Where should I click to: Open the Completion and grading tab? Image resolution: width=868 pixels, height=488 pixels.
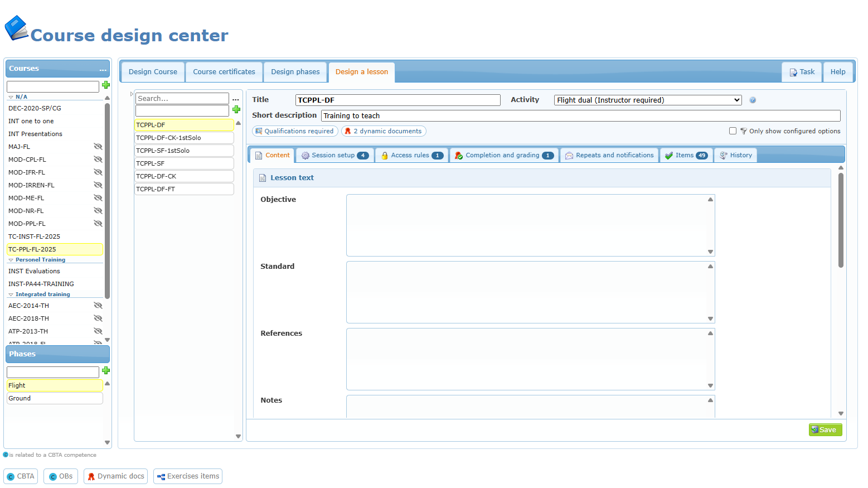click(505, 156)
